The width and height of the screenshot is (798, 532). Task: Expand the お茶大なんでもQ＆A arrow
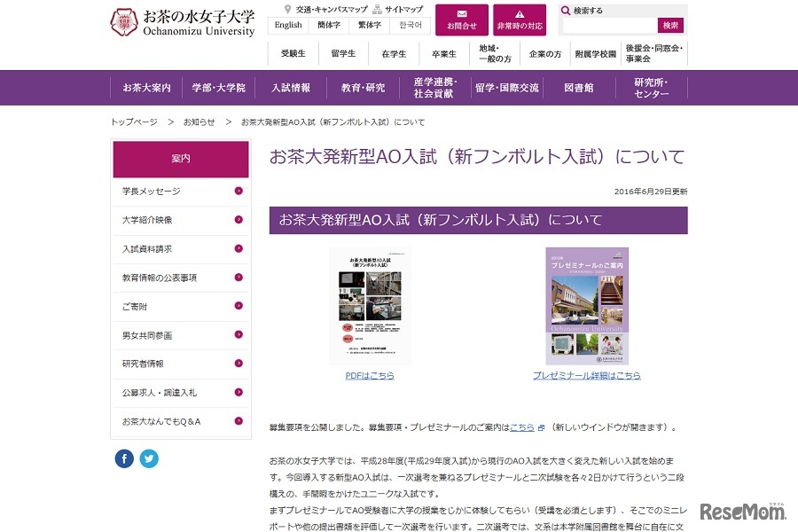click(239, 423)
